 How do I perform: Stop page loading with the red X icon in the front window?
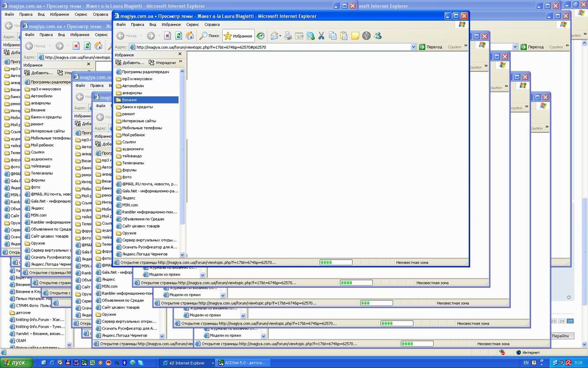click(167, 36)
